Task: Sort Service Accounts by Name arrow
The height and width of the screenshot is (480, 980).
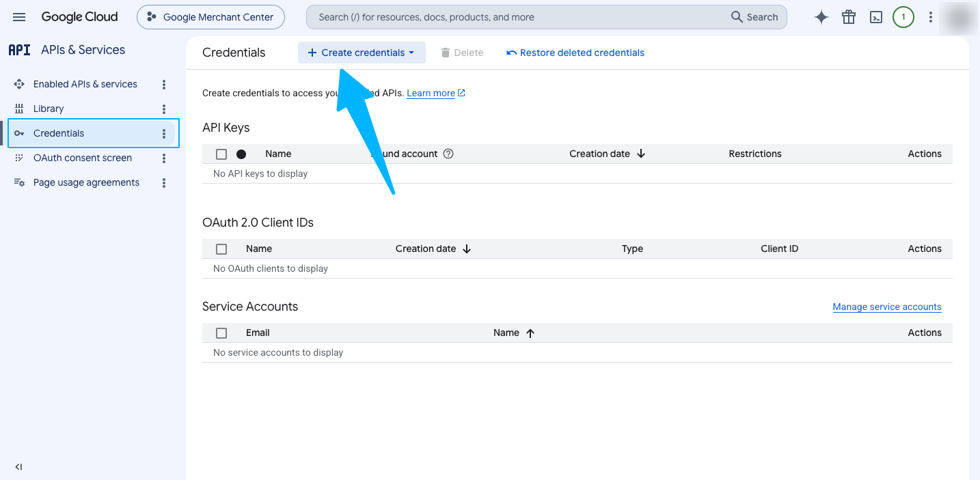Action: (530, 333)
